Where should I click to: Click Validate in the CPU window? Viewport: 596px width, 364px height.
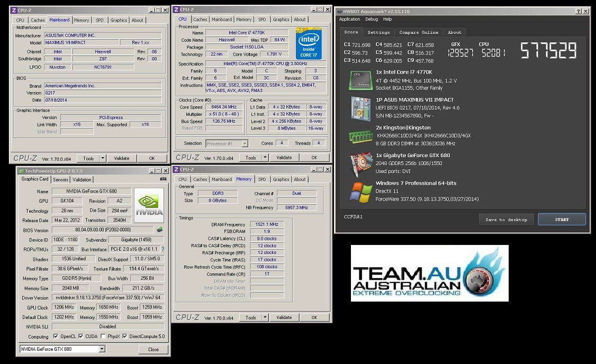coord(284,158)
